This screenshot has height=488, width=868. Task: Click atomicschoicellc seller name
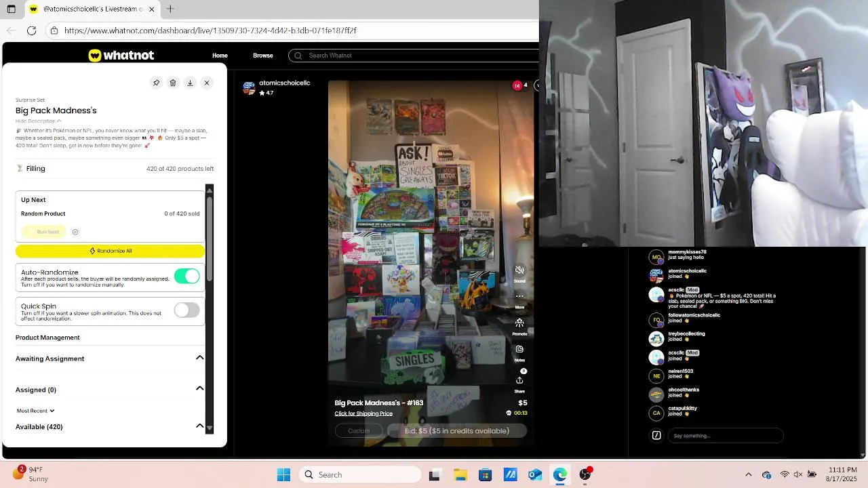285,83
